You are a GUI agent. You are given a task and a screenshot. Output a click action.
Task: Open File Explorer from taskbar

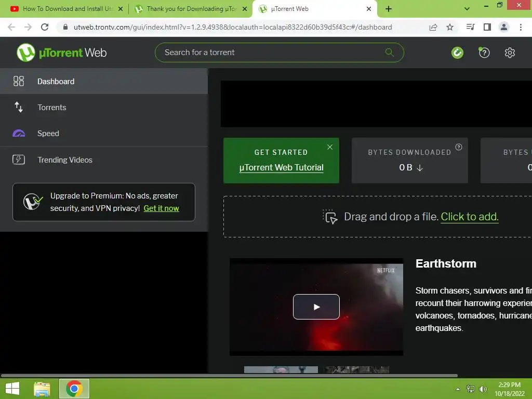pos(42,389)
